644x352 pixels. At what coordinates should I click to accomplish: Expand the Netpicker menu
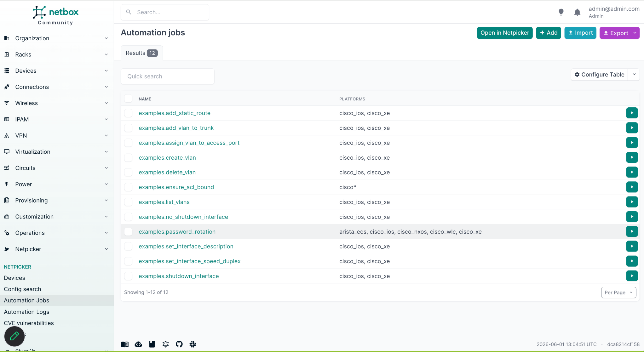(57, 249)
